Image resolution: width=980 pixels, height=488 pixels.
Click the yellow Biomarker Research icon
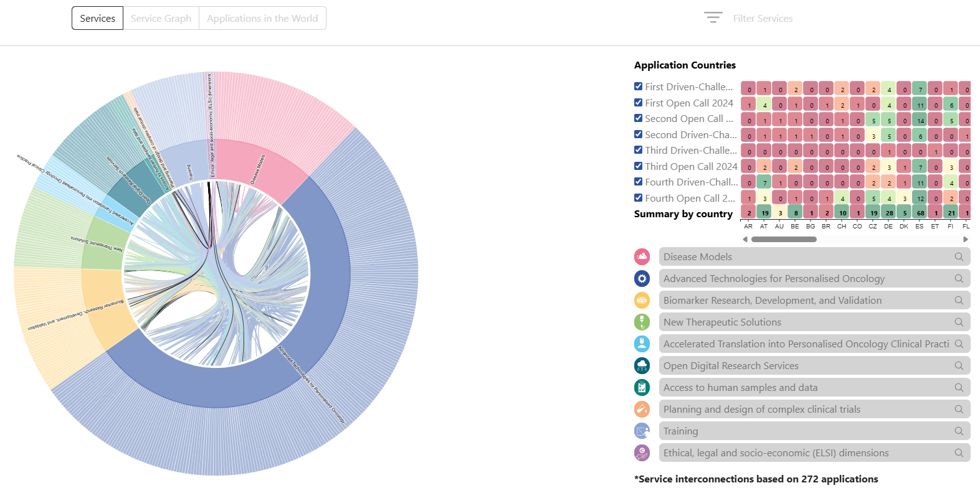[642, 300]
